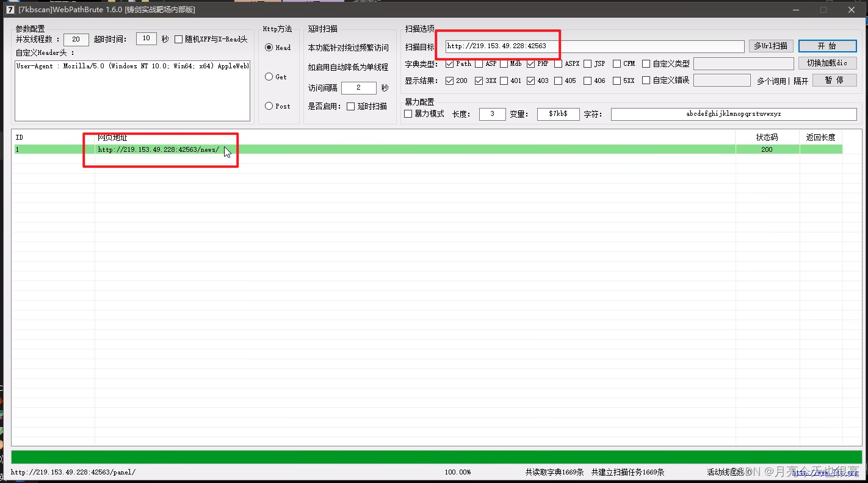Click the 字符 alphabet character field

pyautogui.click(x=734, y=114)
